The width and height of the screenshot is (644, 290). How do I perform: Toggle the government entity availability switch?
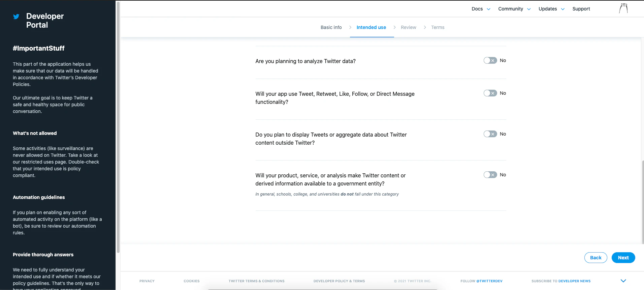point(490,175)
